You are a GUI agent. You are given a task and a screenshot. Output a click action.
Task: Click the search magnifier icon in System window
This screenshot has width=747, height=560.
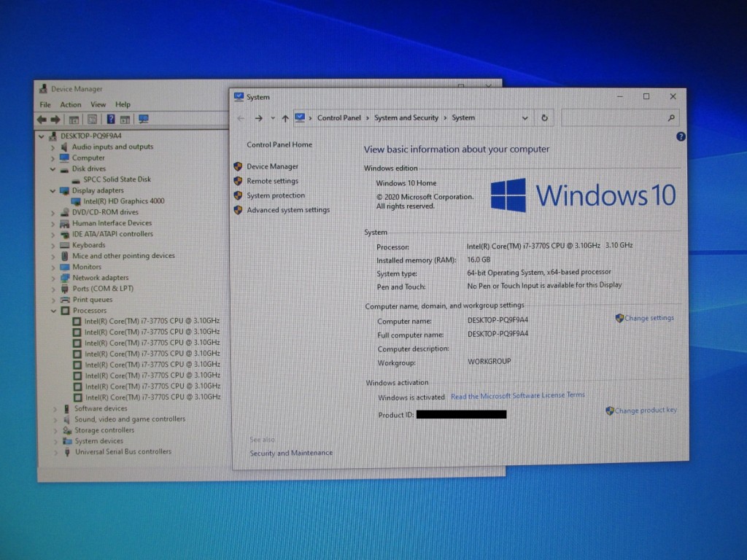[x=671, y=117]
